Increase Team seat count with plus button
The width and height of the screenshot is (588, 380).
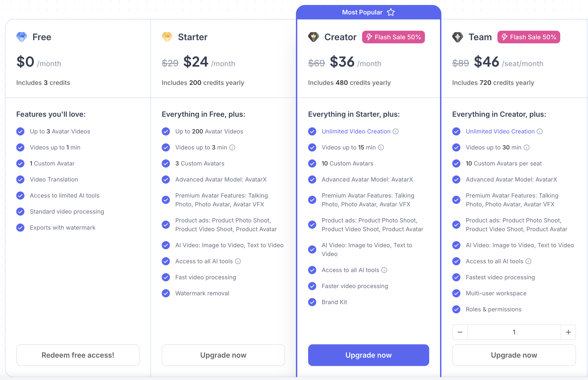568,332
